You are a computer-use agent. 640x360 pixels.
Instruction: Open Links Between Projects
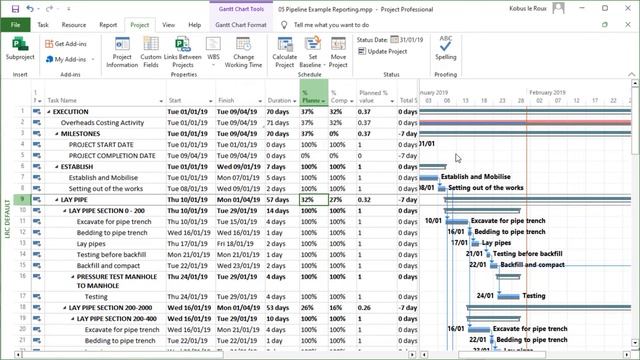(x=182, y=52)
